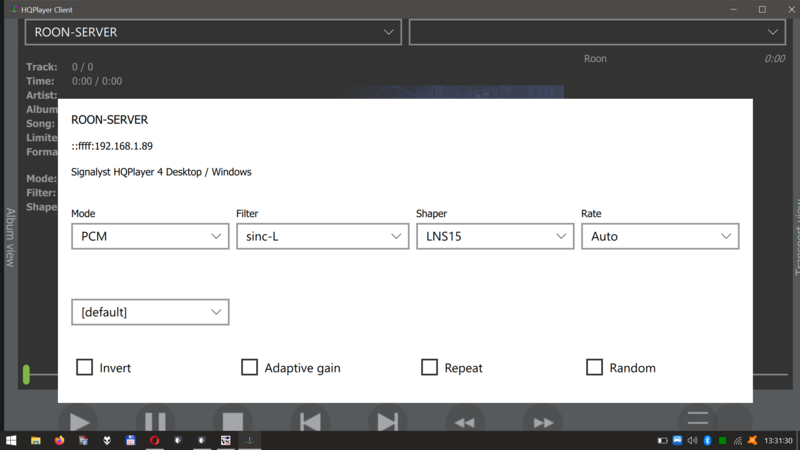Pause playback with the Pause button
The width and height of the screenshot is (800, 450).
tap(156, 421)
